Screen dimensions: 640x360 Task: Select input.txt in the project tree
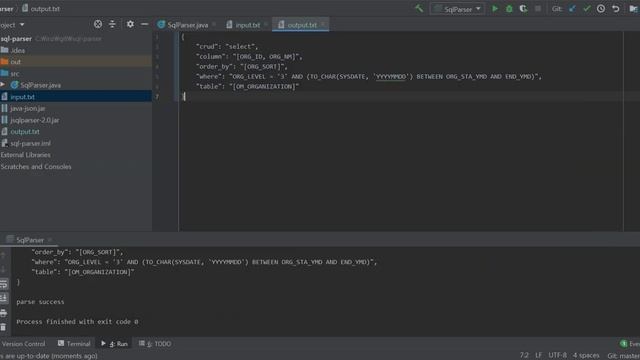(x=22, y=97)
